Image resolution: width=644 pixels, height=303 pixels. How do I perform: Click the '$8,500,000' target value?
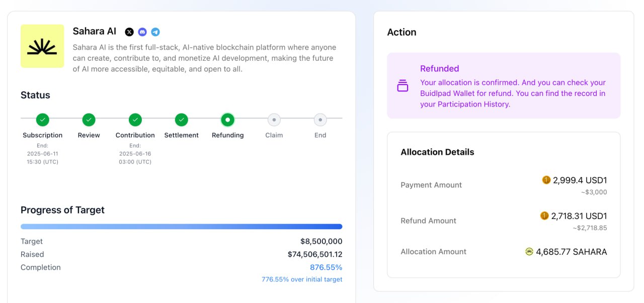[x=321, y=241]
